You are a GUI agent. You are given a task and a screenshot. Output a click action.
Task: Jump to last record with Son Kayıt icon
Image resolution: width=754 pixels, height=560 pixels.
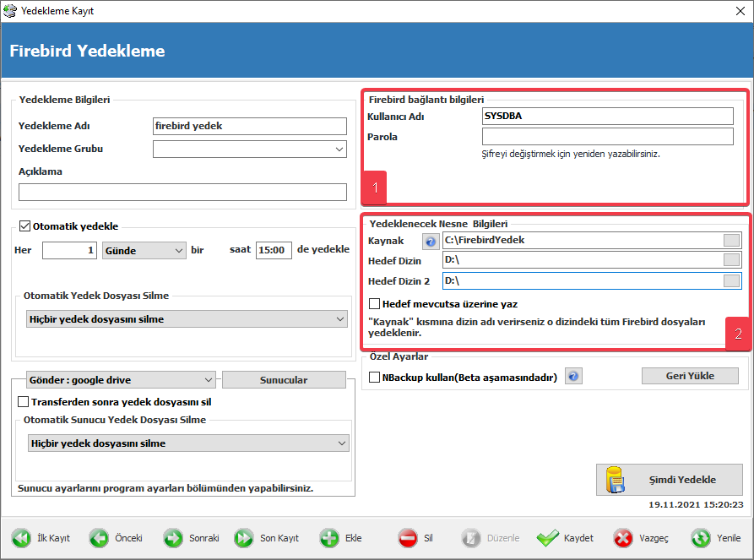click(244, 538)
